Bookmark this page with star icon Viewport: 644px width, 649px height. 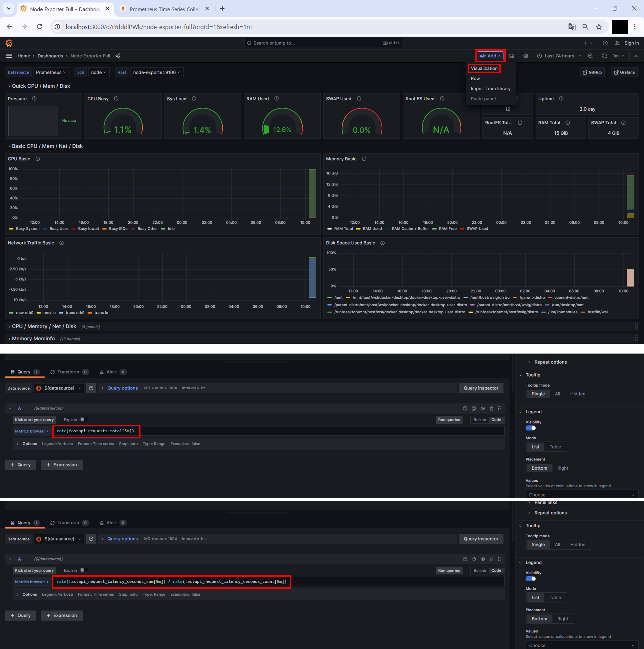click(599, 27)
